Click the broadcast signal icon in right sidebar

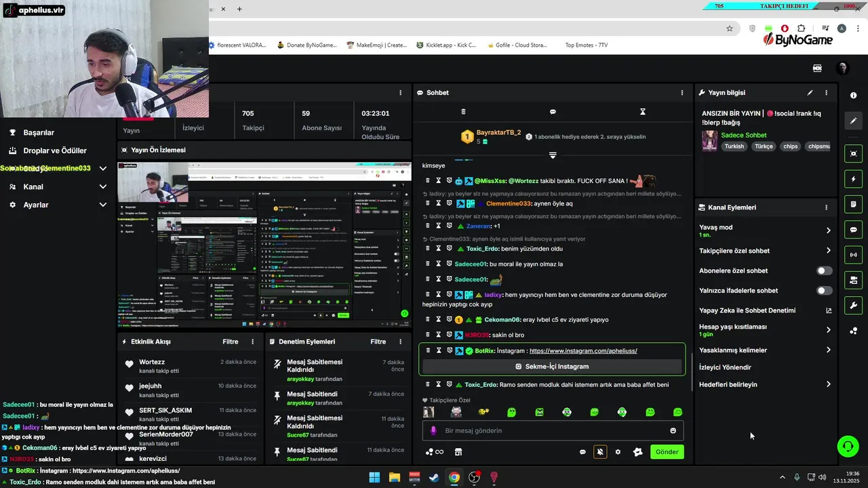coord(854,255)
